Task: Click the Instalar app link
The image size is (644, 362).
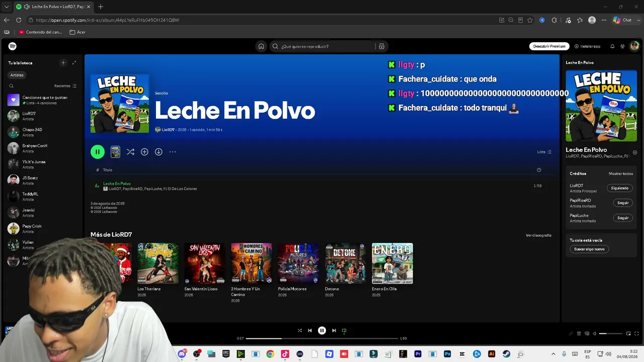Action: (x=588, y=46)
